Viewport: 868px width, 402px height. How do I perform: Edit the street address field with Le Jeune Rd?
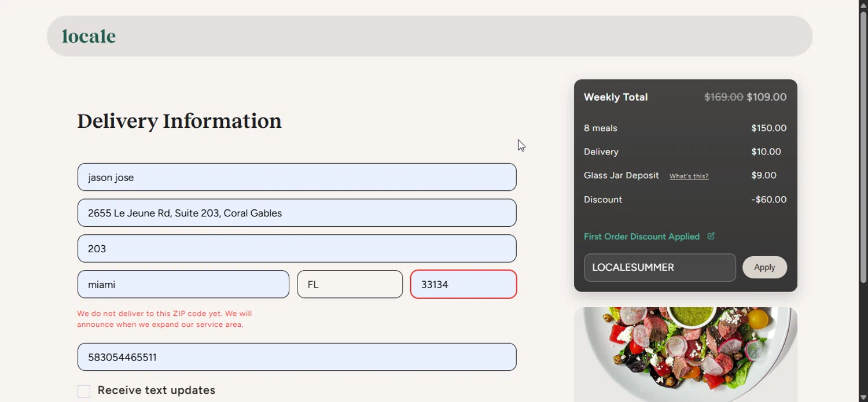point(297,213)
